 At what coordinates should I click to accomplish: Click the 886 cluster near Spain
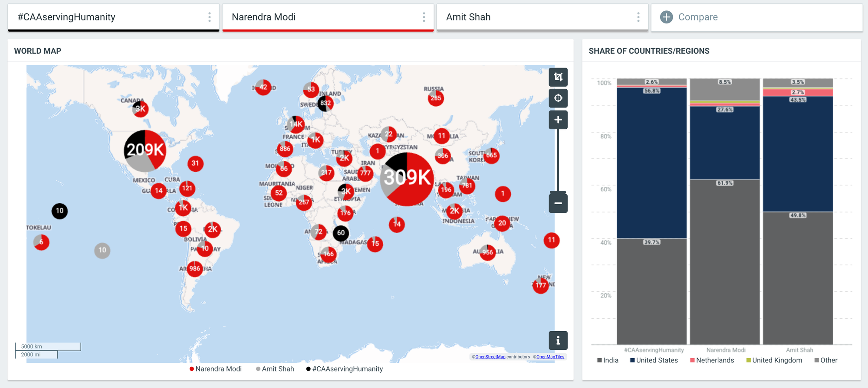285,149
